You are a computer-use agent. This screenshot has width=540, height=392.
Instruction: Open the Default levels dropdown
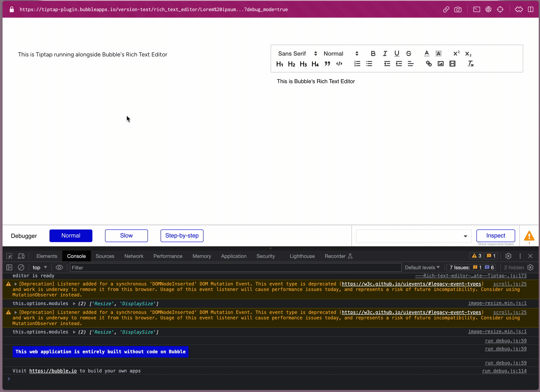click(x=422, y=267)
